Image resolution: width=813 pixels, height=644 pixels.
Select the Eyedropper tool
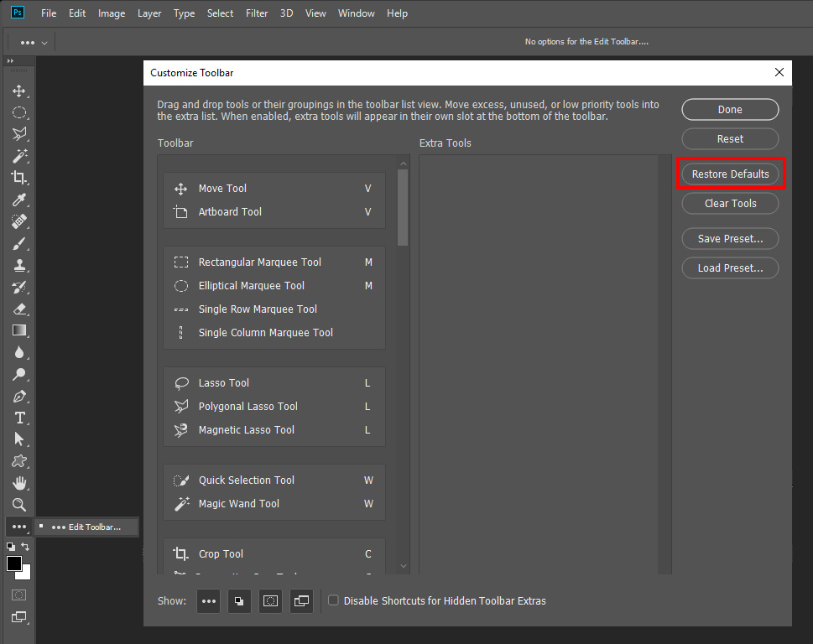coord(18,200)
